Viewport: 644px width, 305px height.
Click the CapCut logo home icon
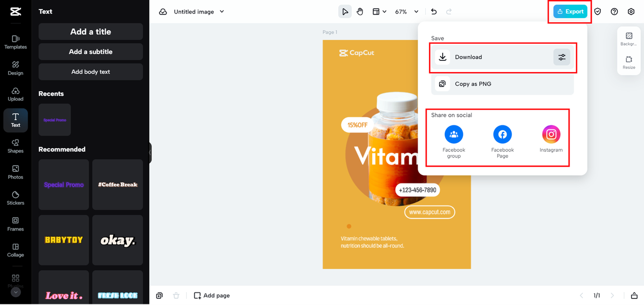tap(15, 12)
